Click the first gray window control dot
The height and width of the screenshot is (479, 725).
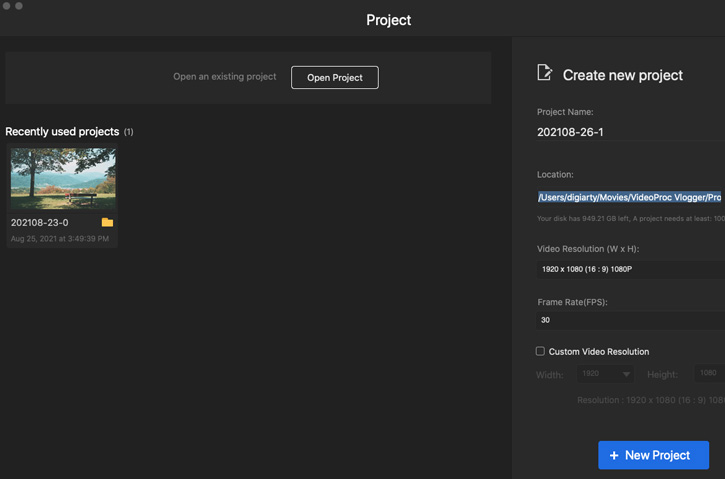(x=6, y=6)
